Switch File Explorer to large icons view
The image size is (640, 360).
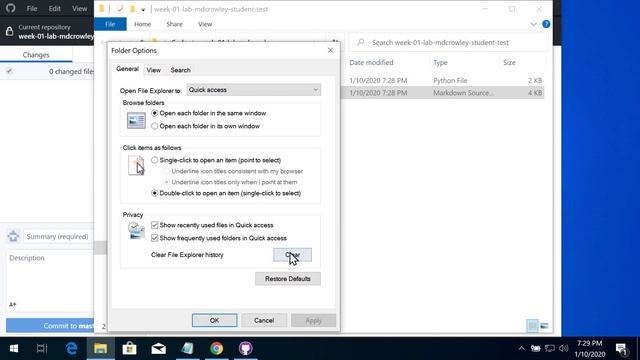click(544, 326)
